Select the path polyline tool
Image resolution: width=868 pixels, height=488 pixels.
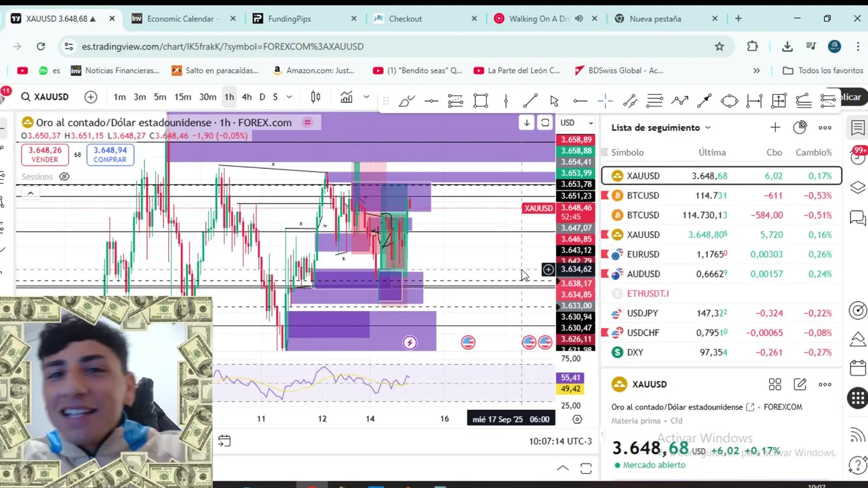click(679, 101)
